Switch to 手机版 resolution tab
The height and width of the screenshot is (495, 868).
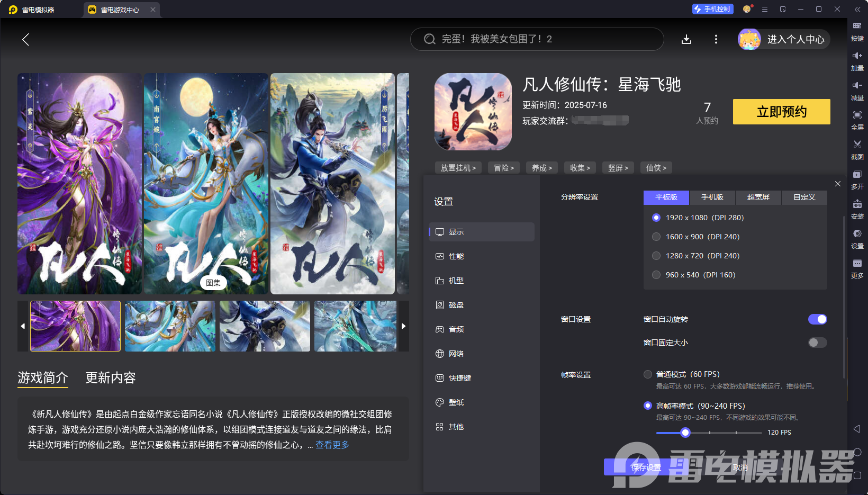[x=712, y=197]
